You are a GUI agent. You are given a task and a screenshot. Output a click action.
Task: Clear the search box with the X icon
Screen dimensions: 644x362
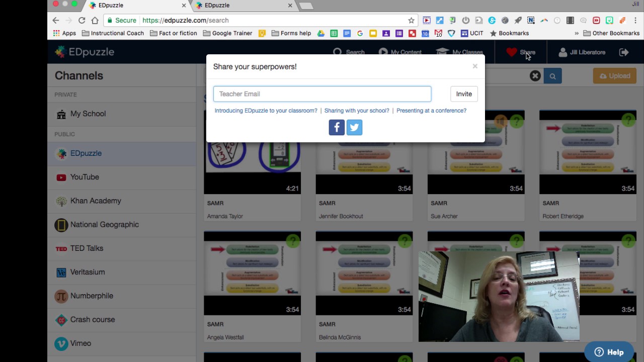click(x=535, y=76)
